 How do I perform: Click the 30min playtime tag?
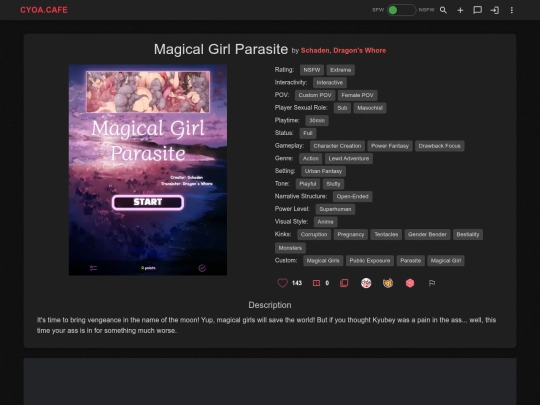click(x=317, y=121)
